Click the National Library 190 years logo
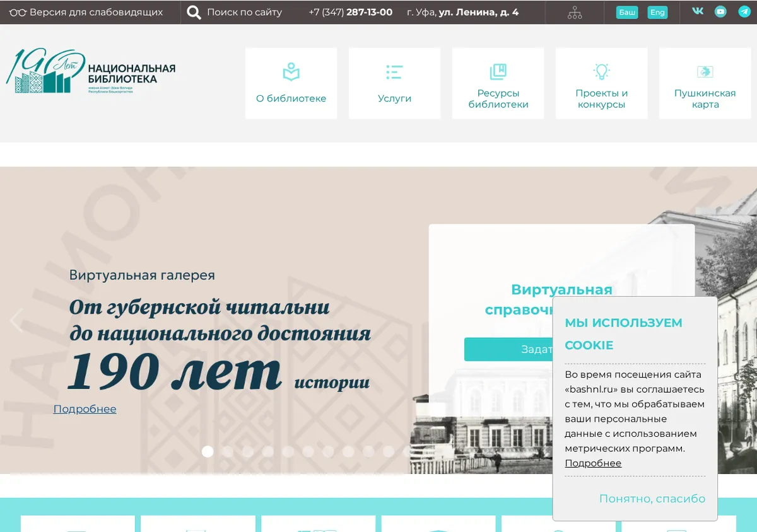 pos(91,71)
